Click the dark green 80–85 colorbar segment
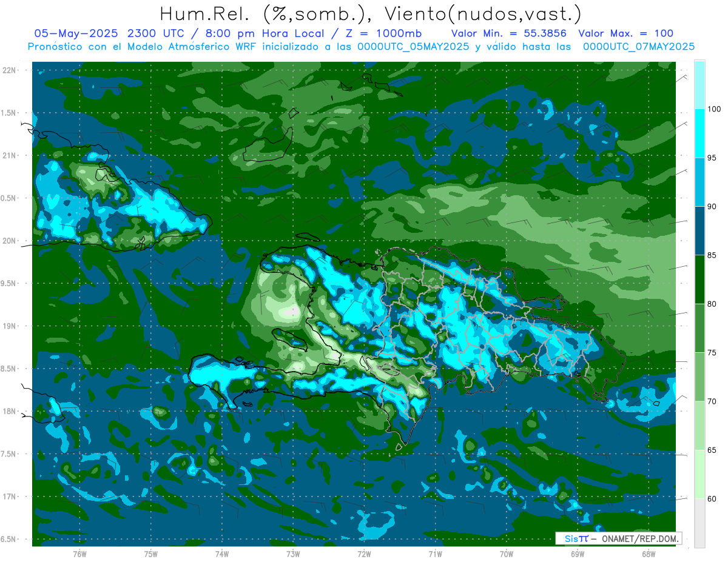This screenshot has width=728, height=562. pos(699,279)
